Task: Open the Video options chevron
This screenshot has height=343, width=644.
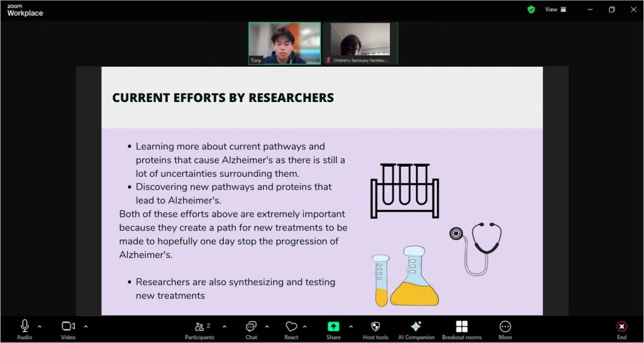Action: [86, 327]
